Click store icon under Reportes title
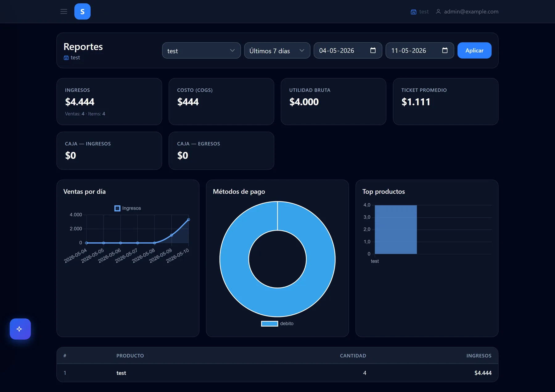Viewport: 555px width, 392px height. point(66,58)
